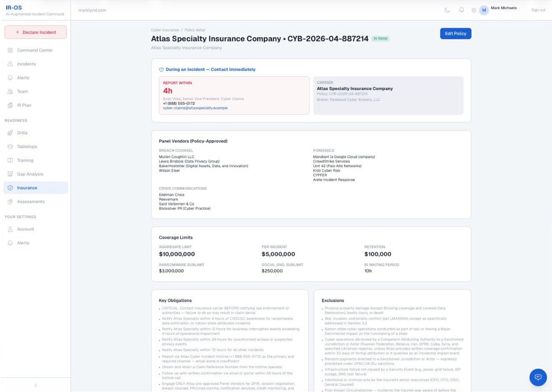Open the Team page
The width and height of the screenshot is (552, 392).
(x=22, y=91)
